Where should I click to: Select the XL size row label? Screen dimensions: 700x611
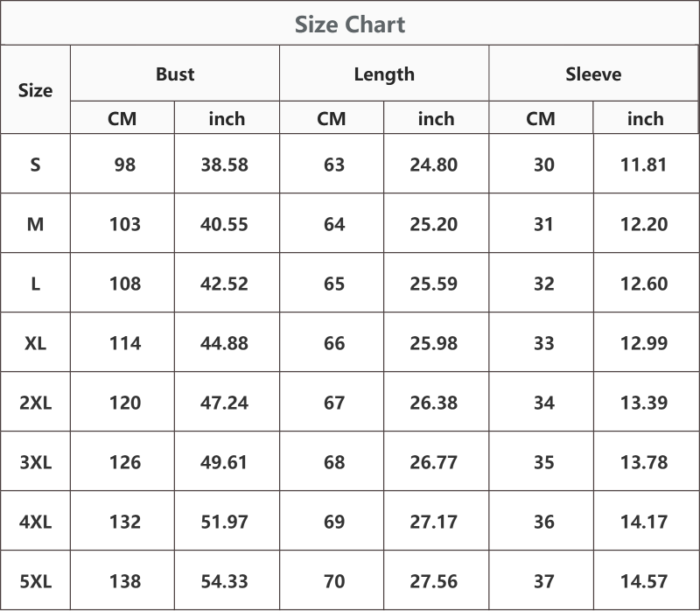tap(35, 343)
